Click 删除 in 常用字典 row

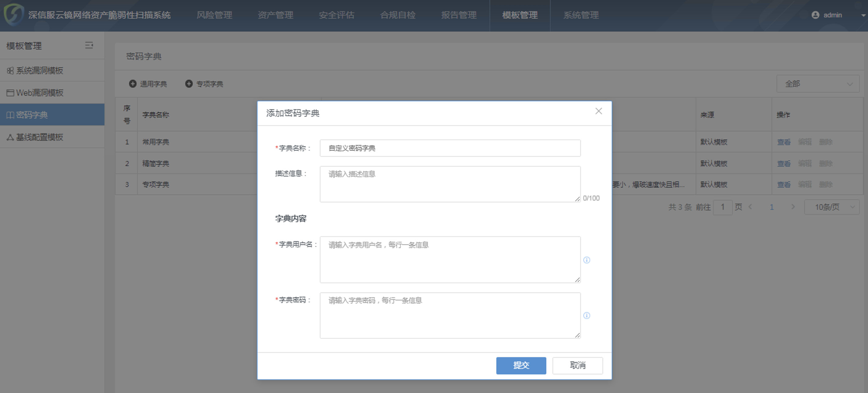coord(825,142)
